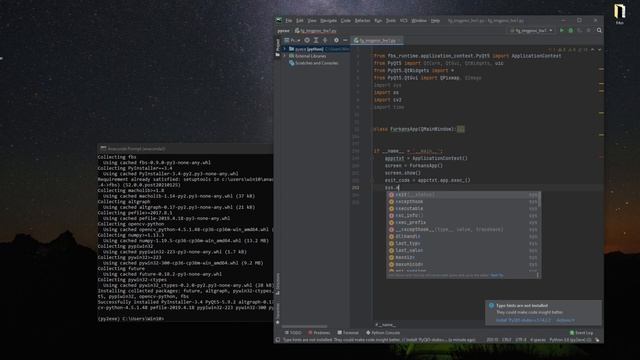The height and width of the screenshot is (360, 640).
Task: Open the TODO tool window
Action: point(293,333)
